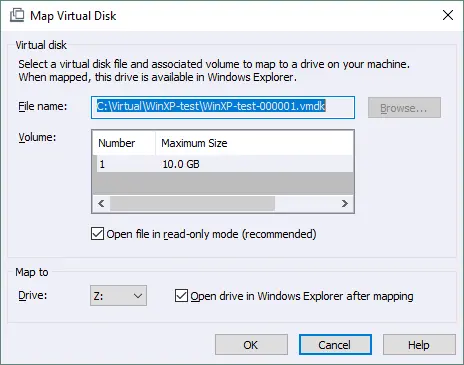Click the right scroll arrow in Volume list
This screenshot has height=365, width=464.
point(345,203)
